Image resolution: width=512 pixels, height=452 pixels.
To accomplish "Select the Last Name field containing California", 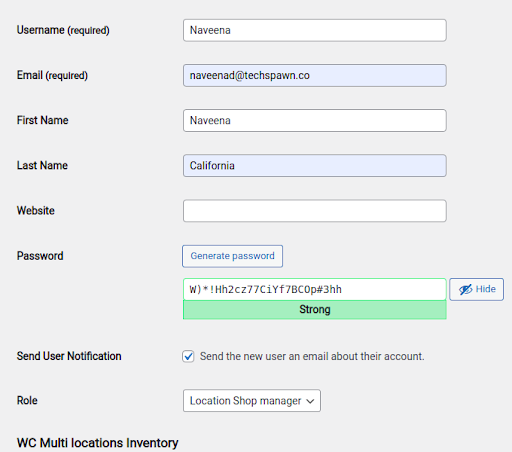I will pos(315,166).
